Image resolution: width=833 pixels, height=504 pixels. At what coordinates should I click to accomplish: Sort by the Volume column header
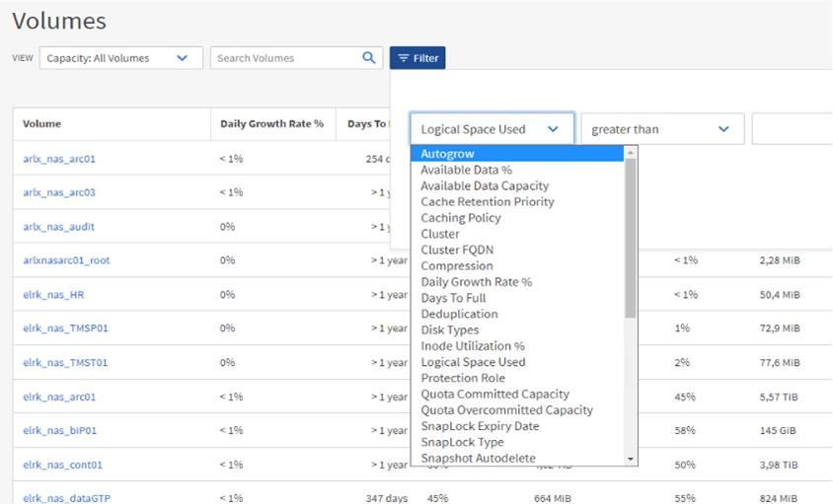[42, 124]
